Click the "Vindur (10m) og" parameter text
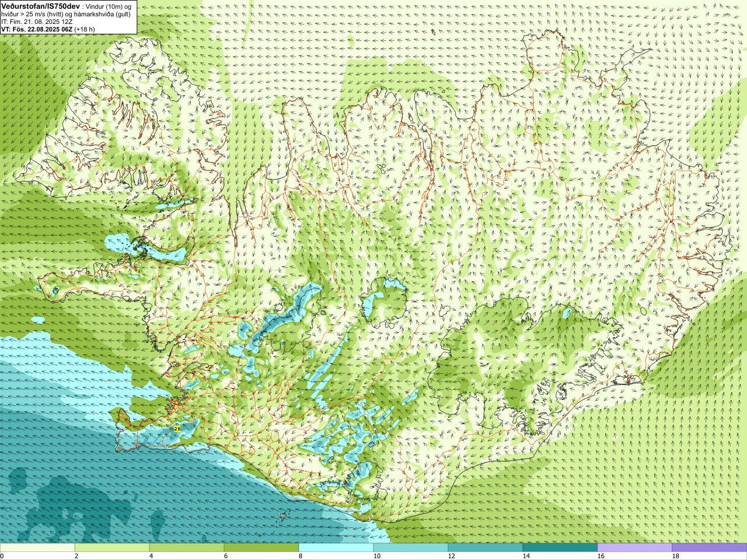Screen dimensions: 747x560 tap(109, 6)
